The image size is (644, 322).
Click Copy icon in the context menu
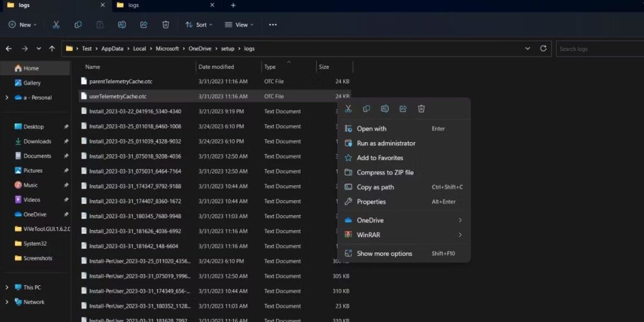click(x=366, y=109)
